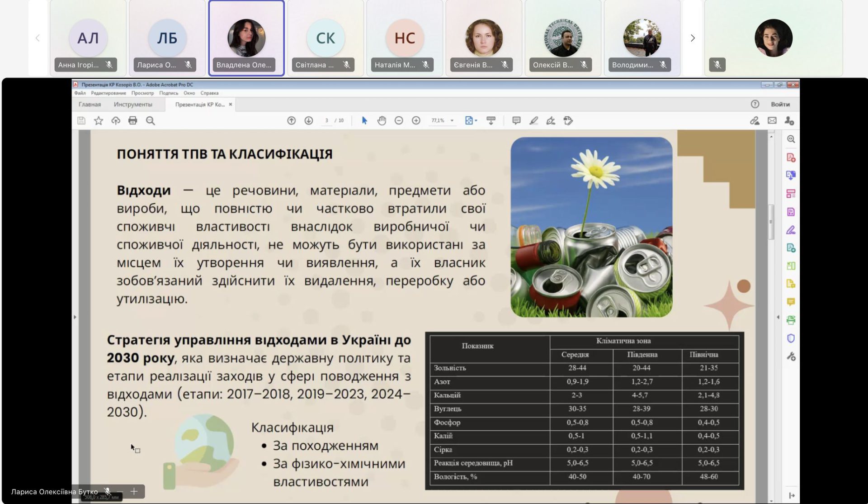The width and height of the screenshot is (868, 504).
Task: Click the print icon in toolbar
Action: click(x=132, y=120)
